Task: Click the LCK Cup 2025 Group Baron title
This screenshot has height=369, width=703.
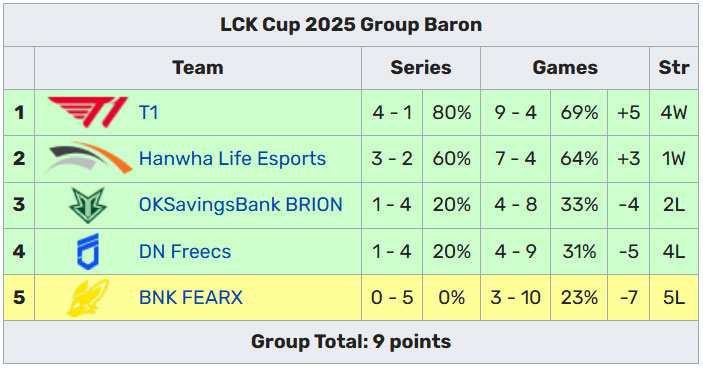Action: pyautogui.click(x=351, y=25)
